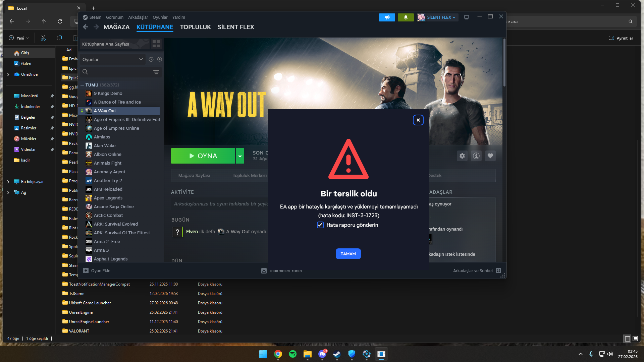This screenshot has height=362, width=644.
Task: Open dropdown arrow beside OYNA button
Action: (240, 156)
